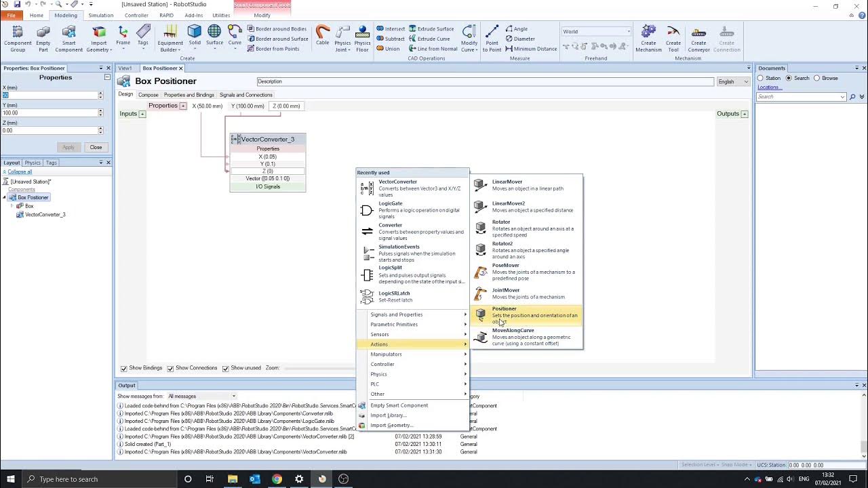Click the Close button in Properties
The height and width of the screenshot is (488, 868).
click(x=96, y=147)
